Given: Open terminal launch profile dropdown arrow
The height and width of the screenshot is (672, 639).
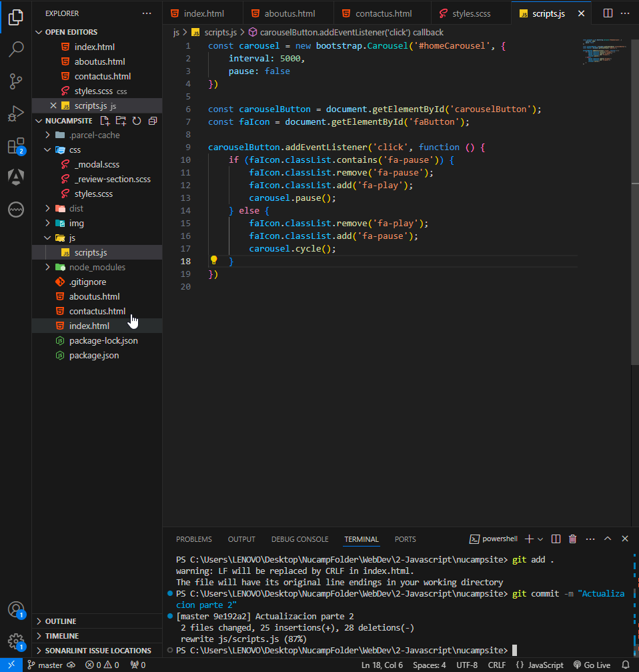Looking at the screenshot, I should (x=540, y=539).
